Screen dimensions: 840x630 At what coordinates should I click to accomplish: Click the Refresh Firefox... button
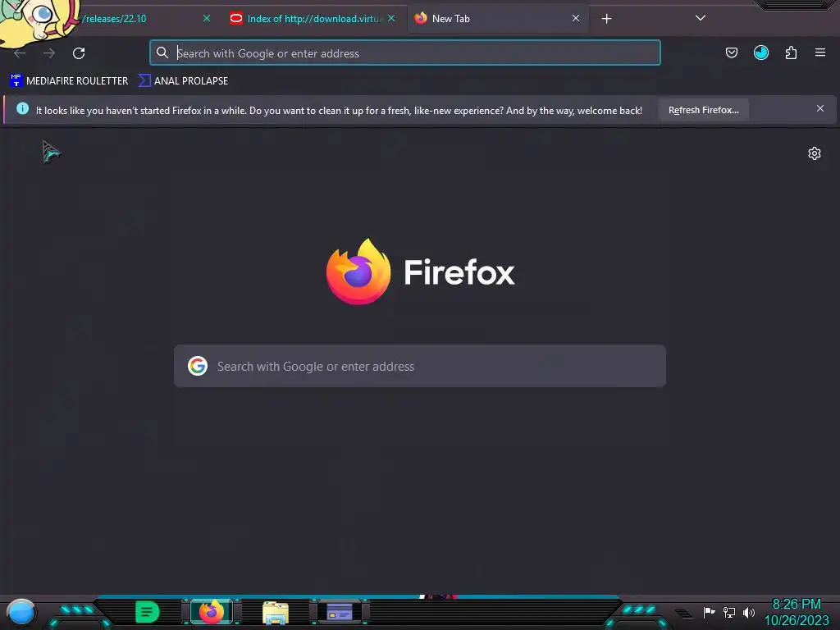coord(703,110)
